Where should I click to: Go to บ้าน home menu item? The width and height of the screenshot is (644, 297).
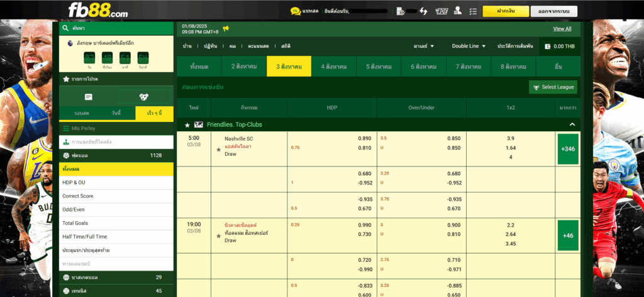tap(187, 46)
